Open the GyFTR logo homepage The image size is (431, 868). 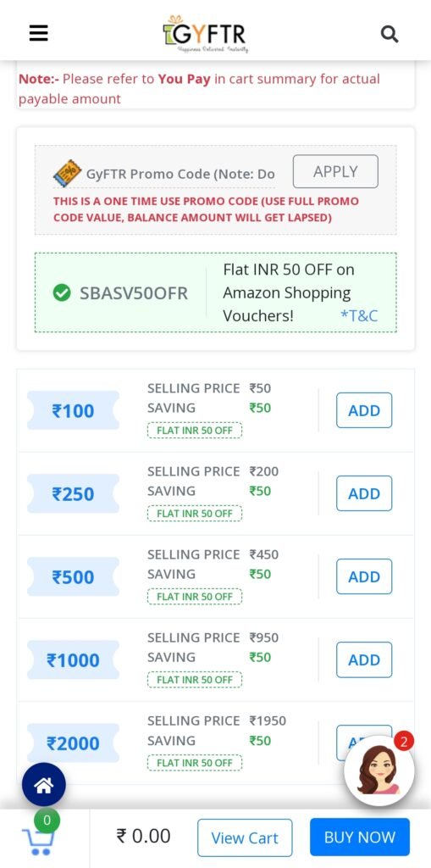(x=205, y=33)
